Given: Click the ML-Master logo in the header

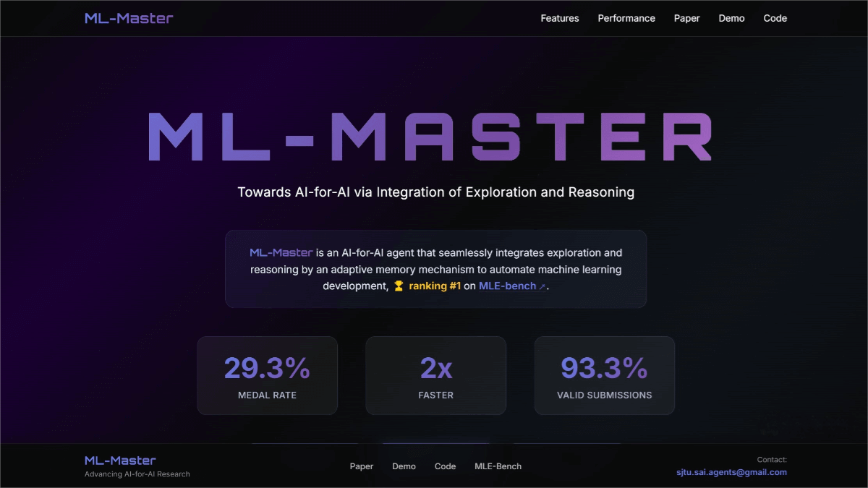Looking at the screenshot, I should pos(128,17).
